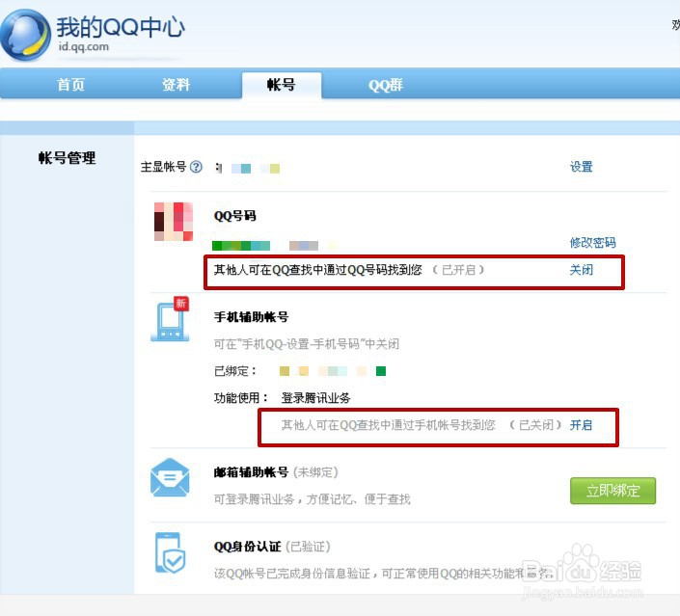Click the 主显帐号 label
The width and height of the screenshot is (680, 616).
point(163,167)
